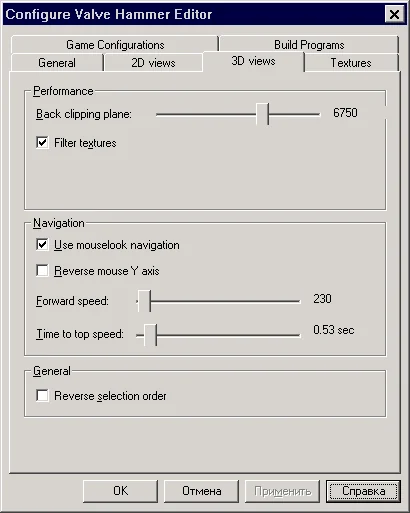Disable the Filter textures checkbox
This screenshot has width=410, height=513.
point(42,143)
